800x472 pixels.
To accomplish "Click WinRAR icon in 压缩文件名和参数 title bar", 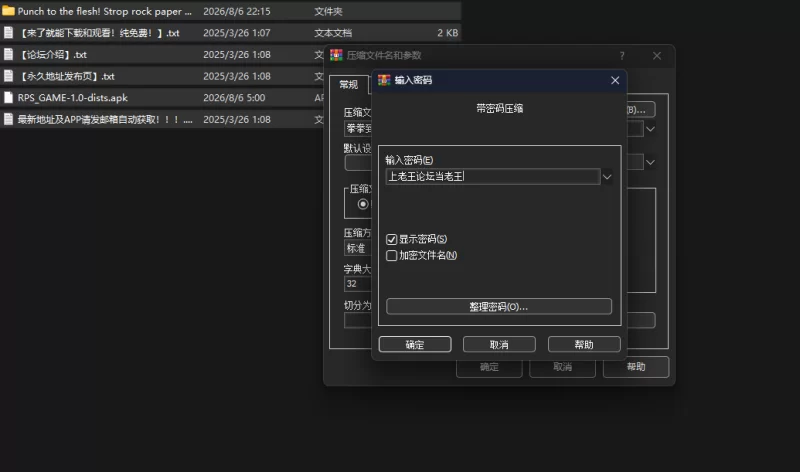I will [x=336, y=55].
